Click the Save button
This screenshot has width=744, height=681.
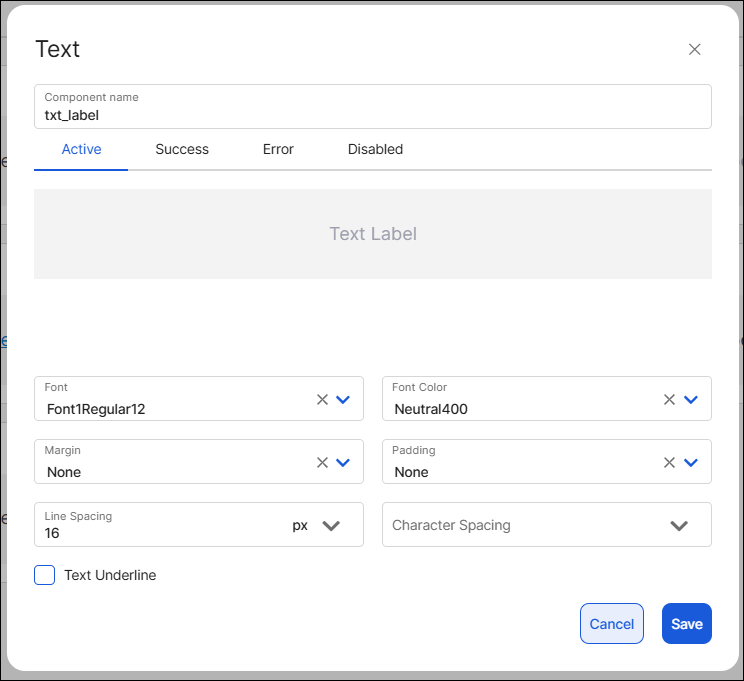pyautogui.click(x=686, y=623)
